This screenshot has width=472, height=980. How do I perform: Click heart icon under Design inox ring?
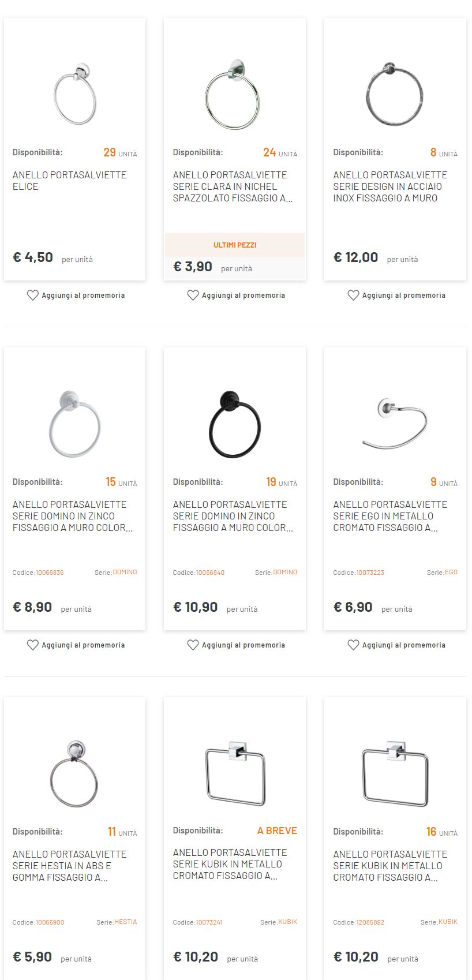click(x=353, y=296)
